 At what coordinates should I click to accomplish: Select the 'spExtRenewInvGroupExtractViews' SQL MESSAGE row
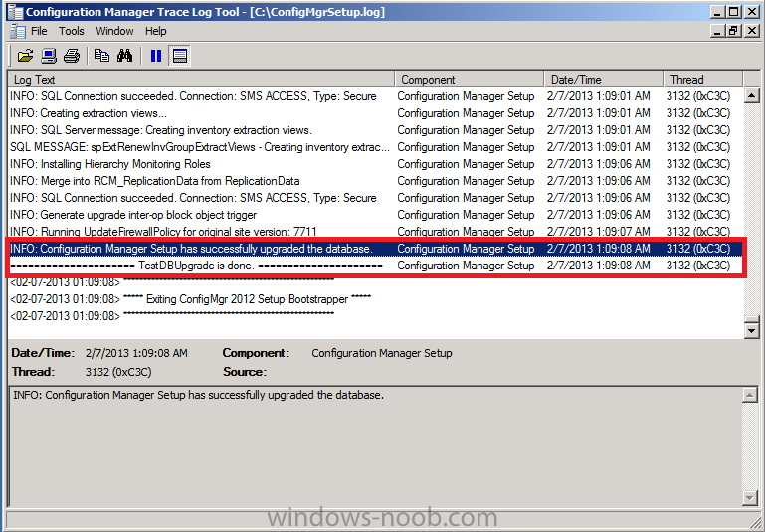pyautogui.click(x=375, y=147)
